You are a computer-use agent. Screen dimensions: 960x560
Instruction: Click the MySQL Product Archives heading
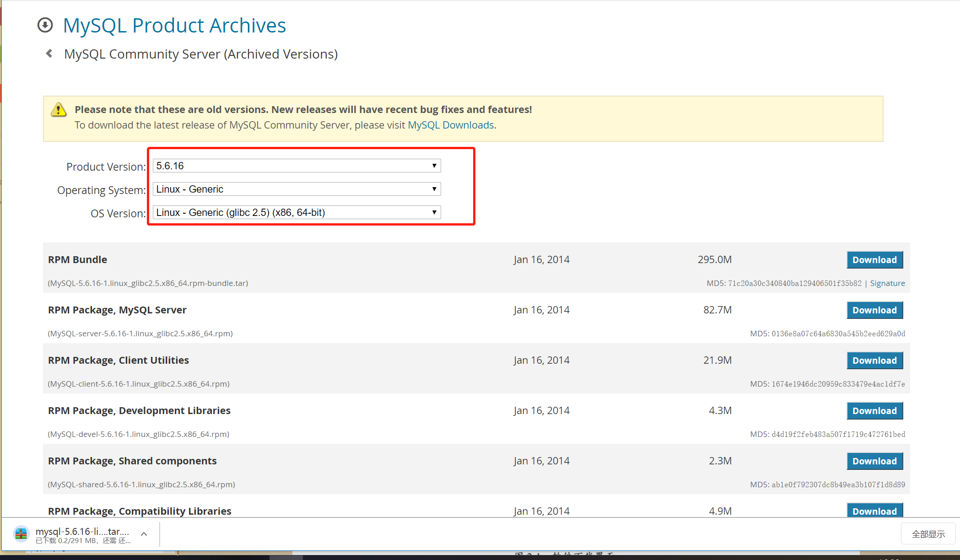[174, 25]
